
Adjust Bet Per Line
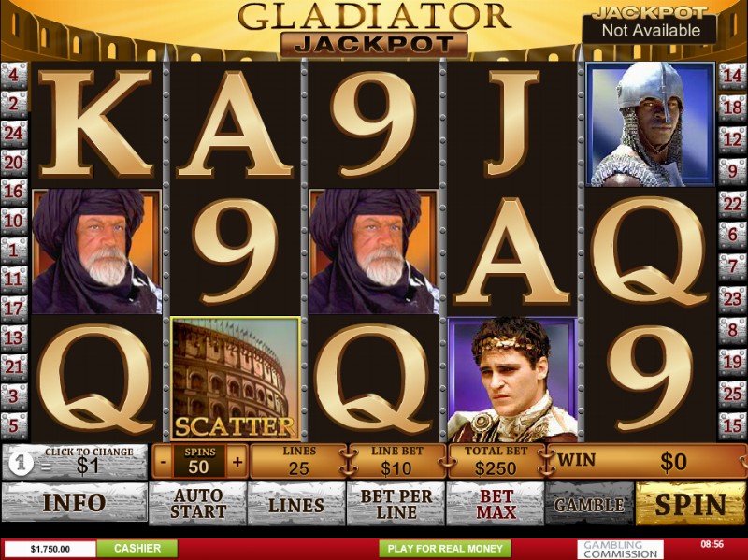[x=396, y=504]
